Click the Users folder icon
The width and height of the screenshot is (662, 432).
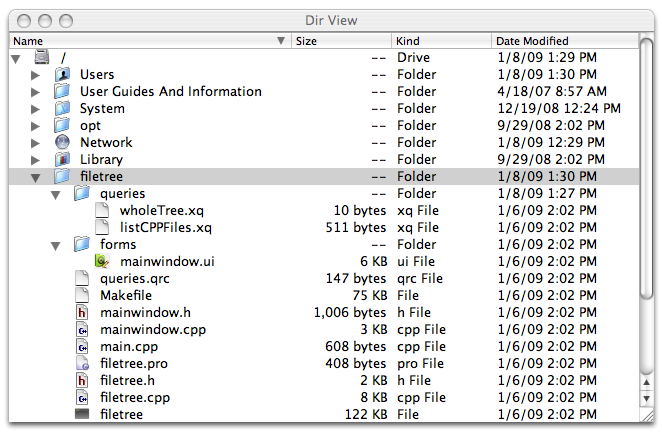[x=63, y=75]
